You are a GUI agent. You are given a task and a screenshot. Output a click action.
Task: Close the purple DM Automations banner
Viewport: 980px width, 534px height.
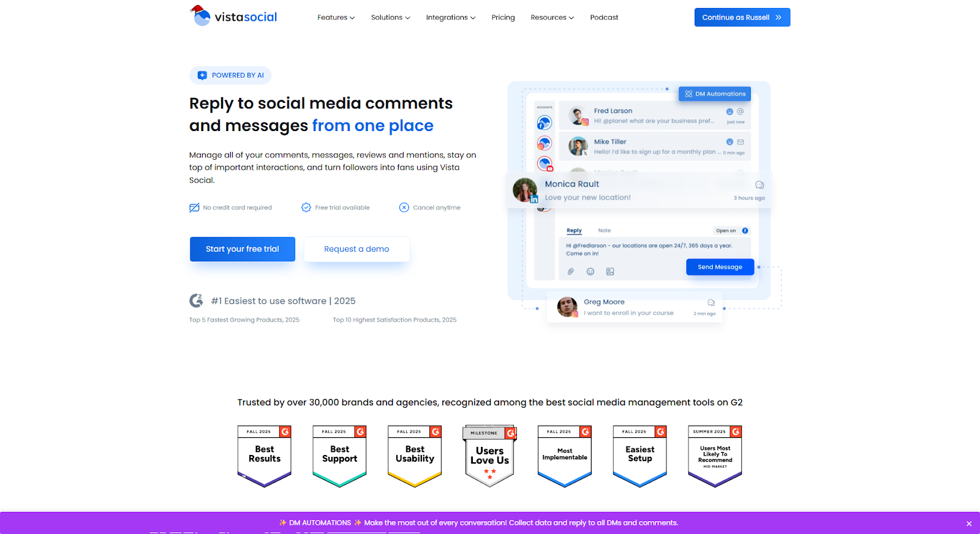click(x=969, y=524)
